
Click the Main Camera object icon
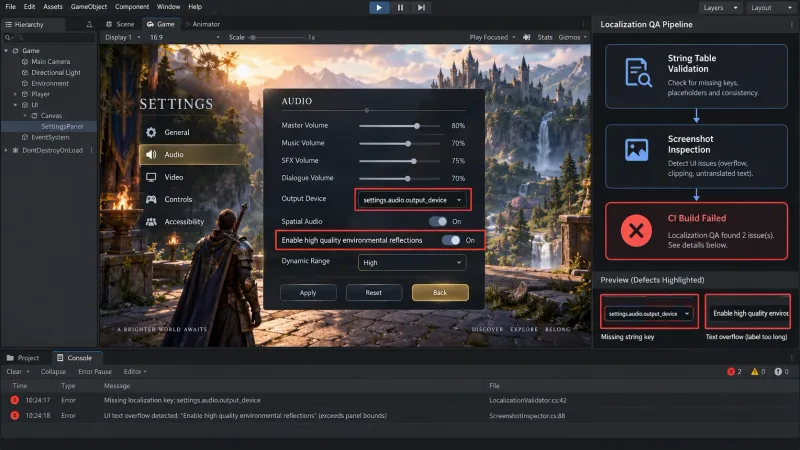click(24, 61)
